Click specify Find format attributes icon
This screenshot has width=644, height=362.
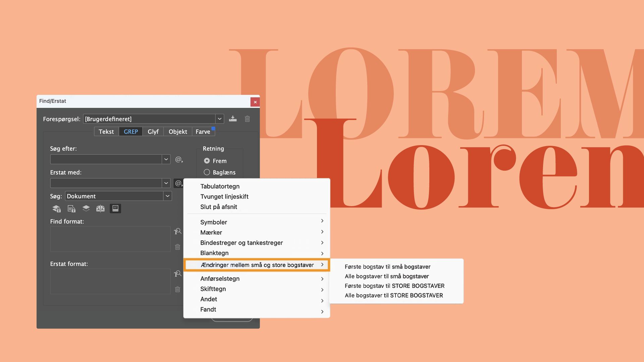click(177, 231)
